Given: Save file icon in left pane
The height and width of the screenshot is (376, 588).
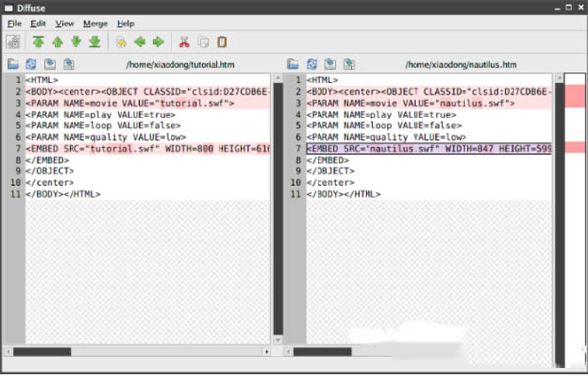Looking at the screenshot, I should (x=50, y=64).
